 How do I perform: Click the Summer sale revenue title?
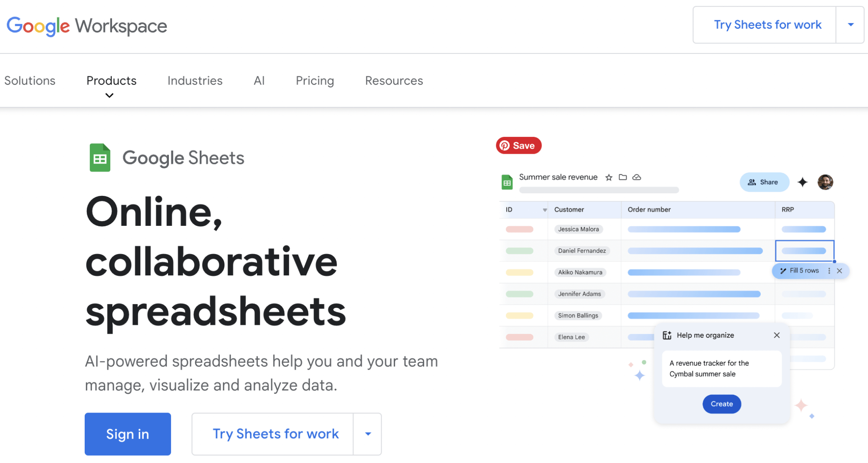tap(558, 177)
